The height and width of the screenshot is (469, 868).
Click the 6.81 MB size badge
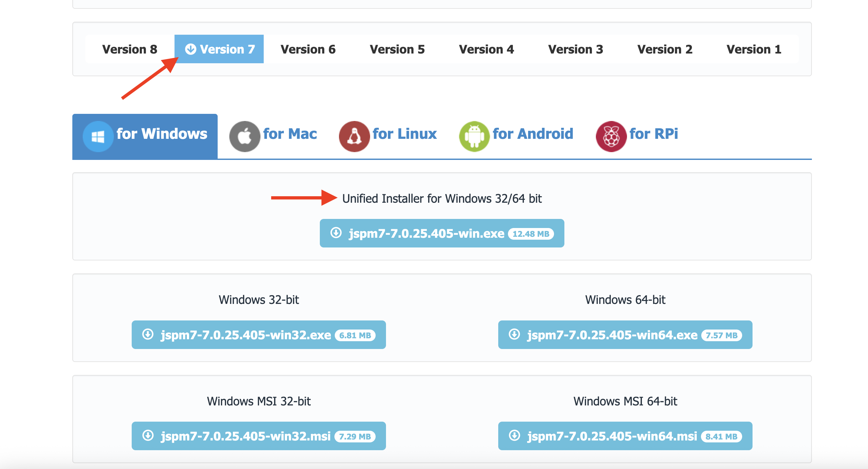click(x=355, y=335)
